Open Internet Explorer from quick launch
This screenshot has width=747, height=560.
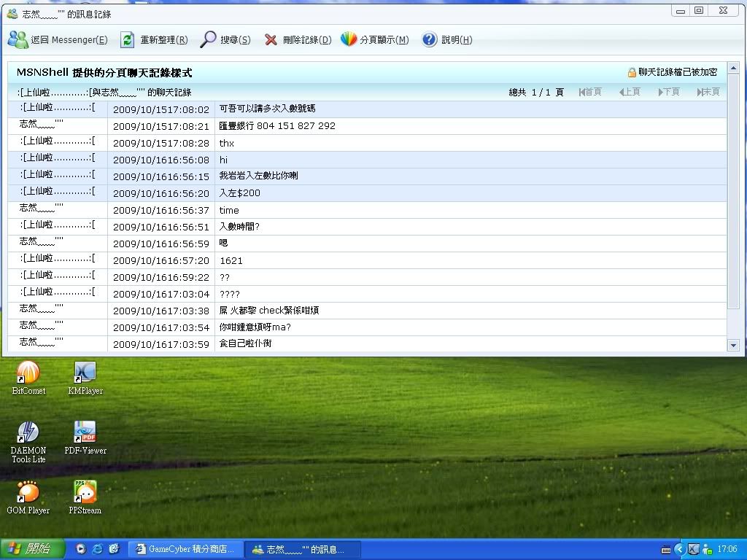98,548
